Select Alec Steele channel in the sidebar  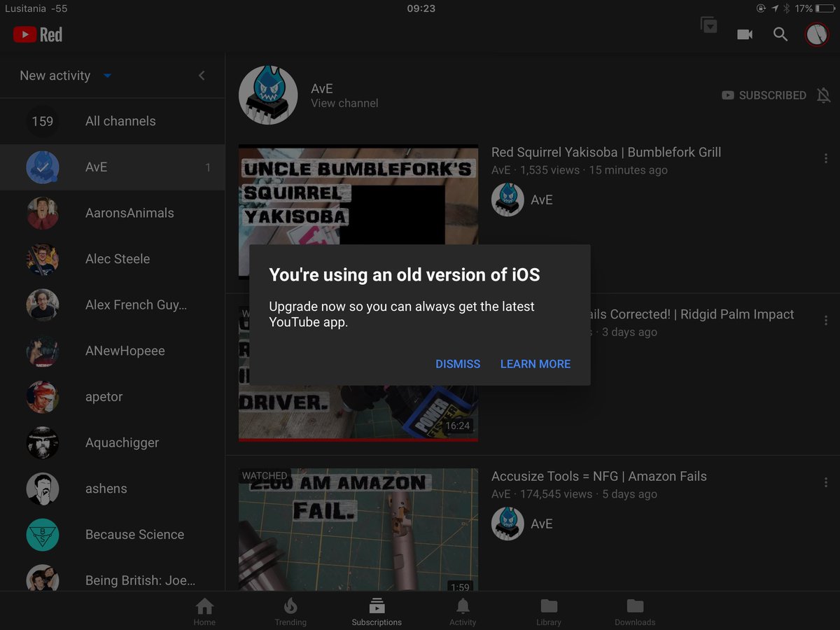112,259
